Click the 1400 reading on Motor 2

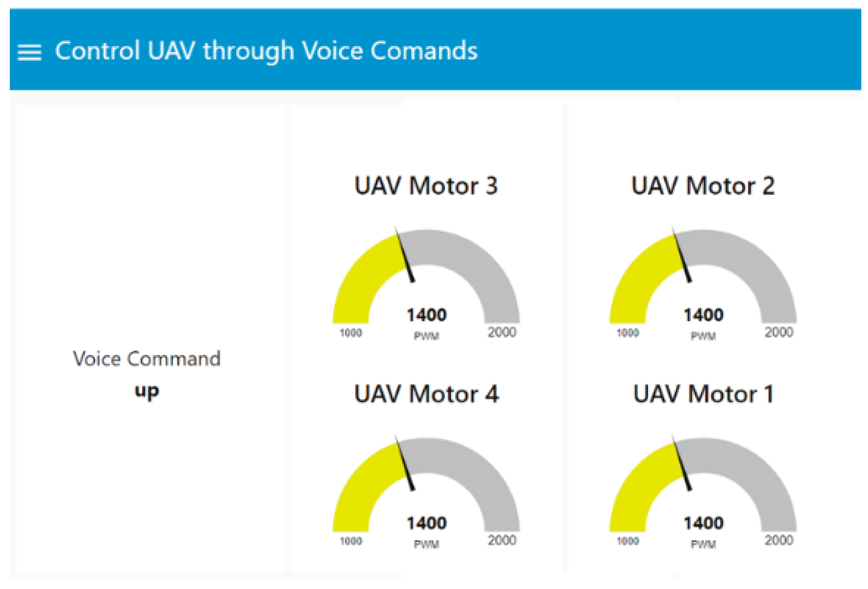tap(703, 315)
